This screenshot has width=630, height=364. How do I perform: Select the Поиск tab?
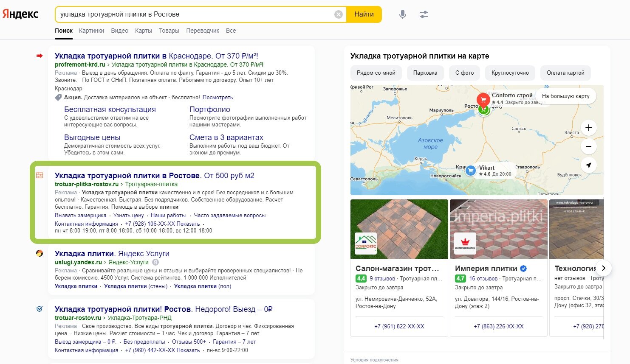[x=64, y=31]
